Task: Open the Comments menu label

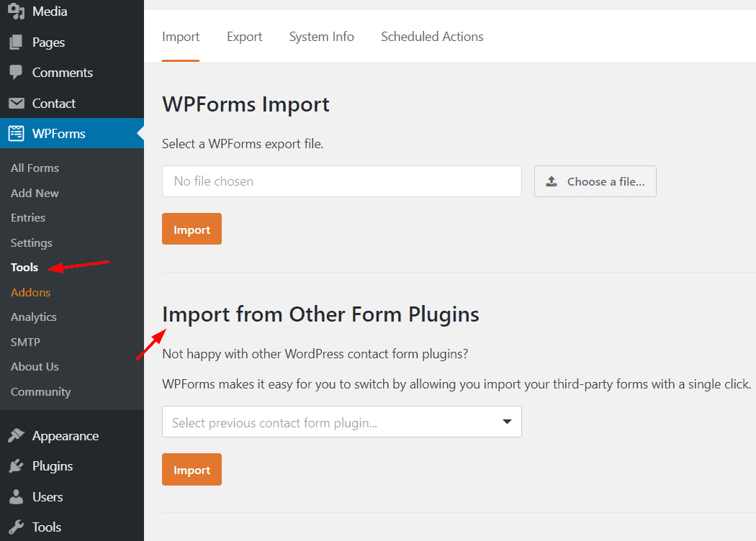Action: coord(62,72)
